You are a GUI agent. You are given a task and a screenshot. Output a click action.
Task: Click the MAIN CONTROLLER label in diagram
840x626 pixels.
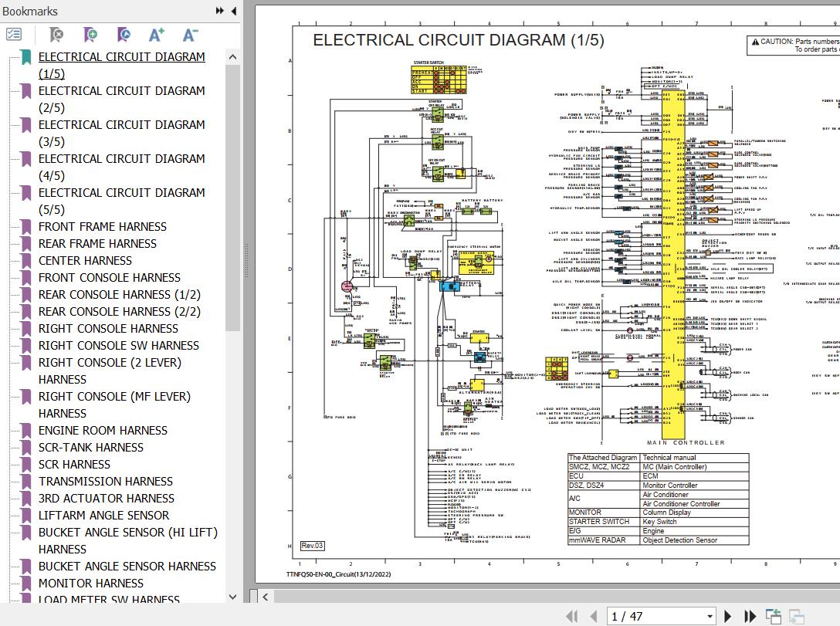click(x=685, y=443)
